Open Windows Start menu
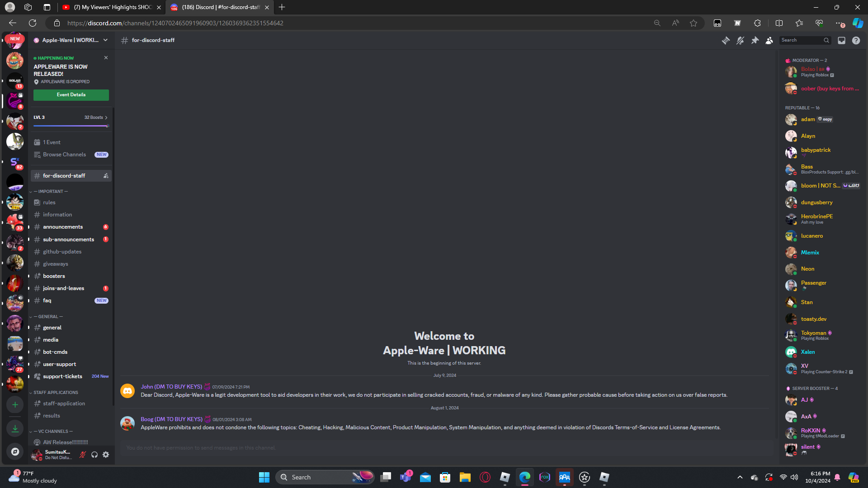This screenshot has width=868, height=488. click(x=264, y=477)
